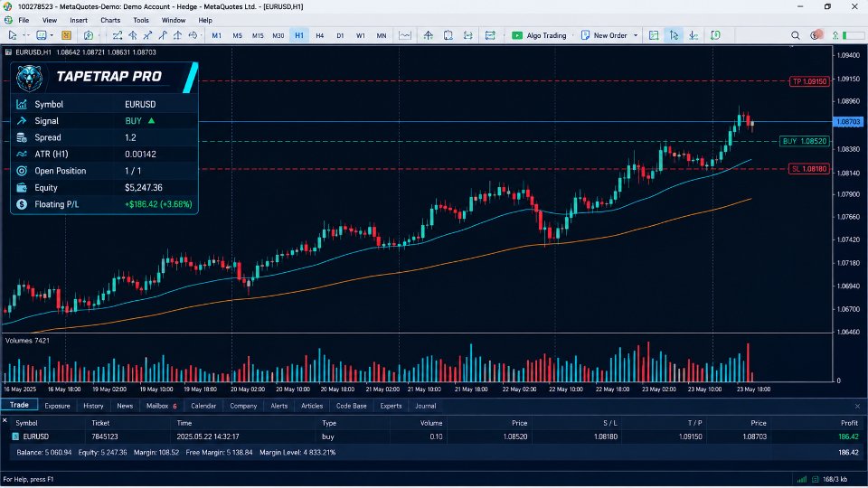Open the Calendar tab
The width and height of the screenshot is (868, 488).
[203, 406]
